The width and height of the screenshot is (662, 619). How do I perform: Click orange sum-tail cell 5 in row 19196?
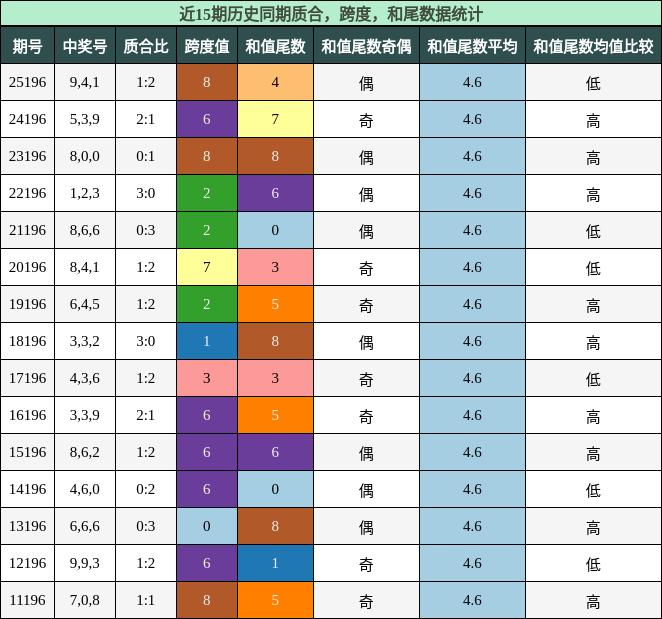(x=275, y=304)
